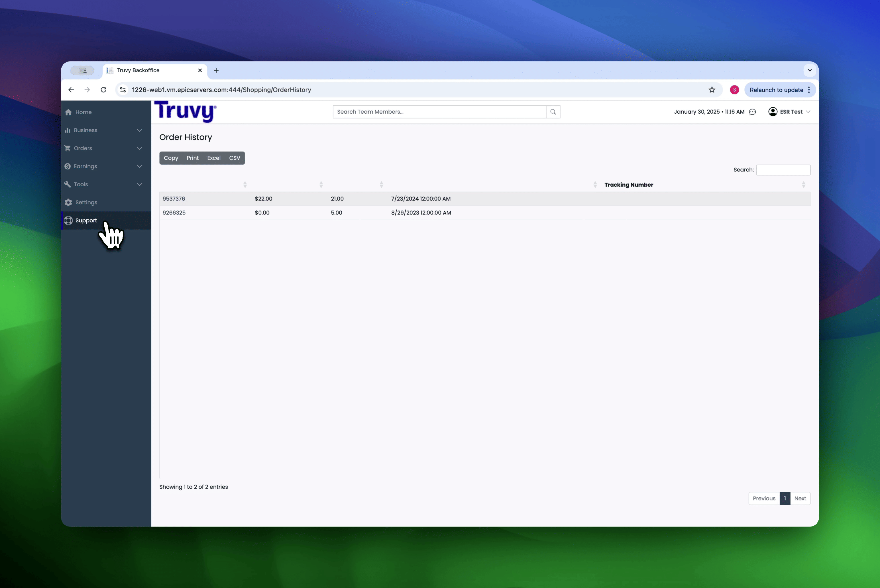Reload the page with refresh icon
Screen dimensions: 880x588
coord(103,90)
